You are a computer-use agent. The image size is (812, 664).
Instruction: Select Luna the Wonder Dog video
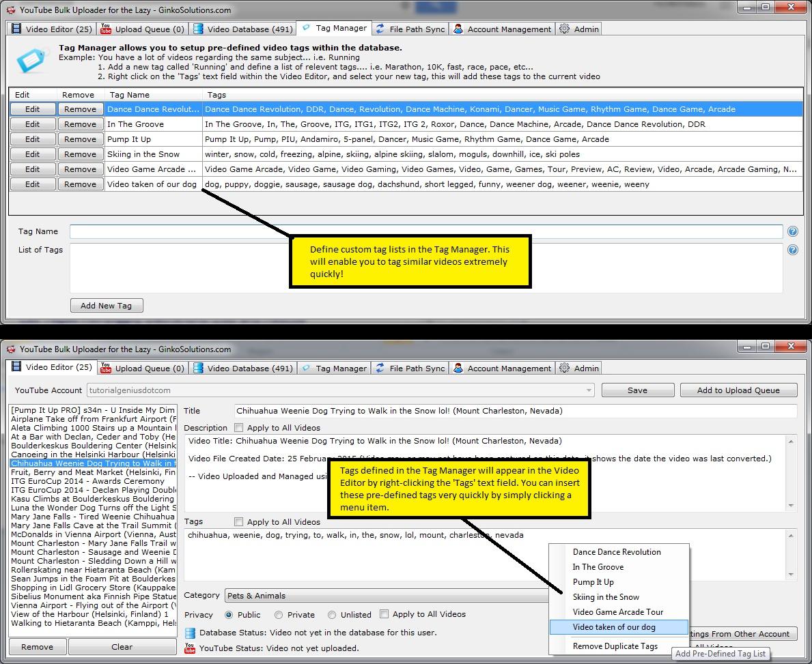point(93,508)
